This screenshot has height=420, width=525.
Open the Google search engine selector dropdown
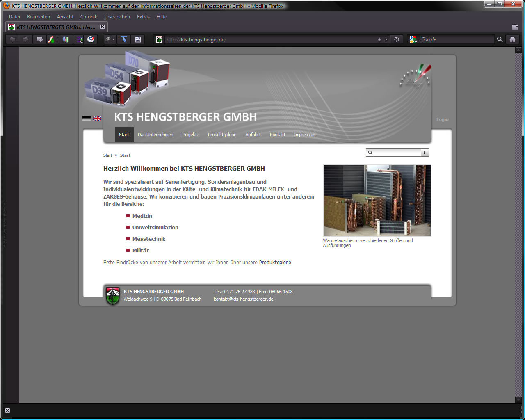tap(413, 39)
